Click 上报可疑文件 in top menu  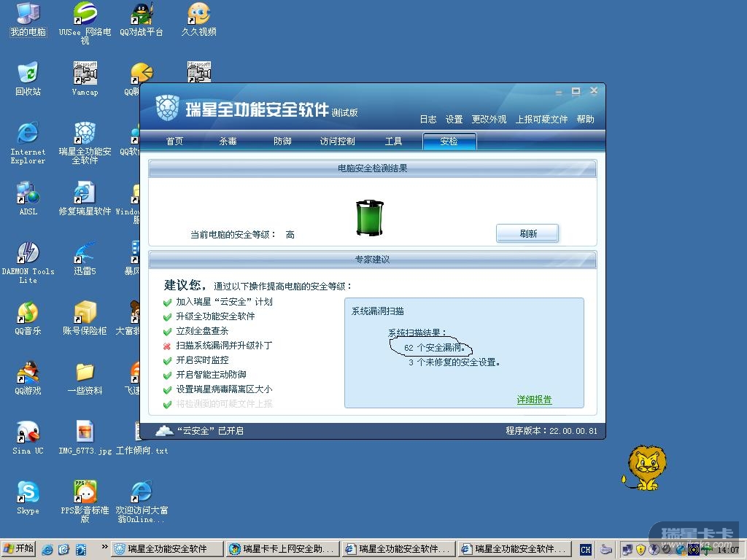click(541, 120)
